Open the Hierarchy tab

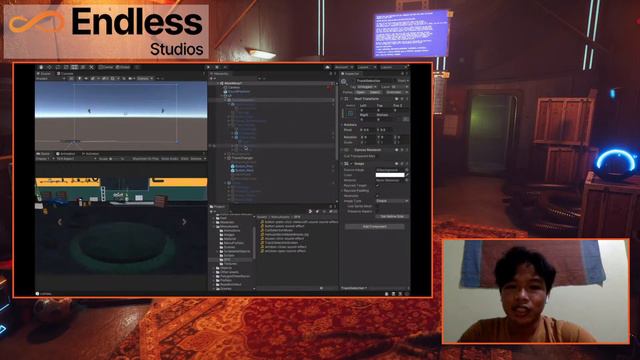click(x=220, y=74)
